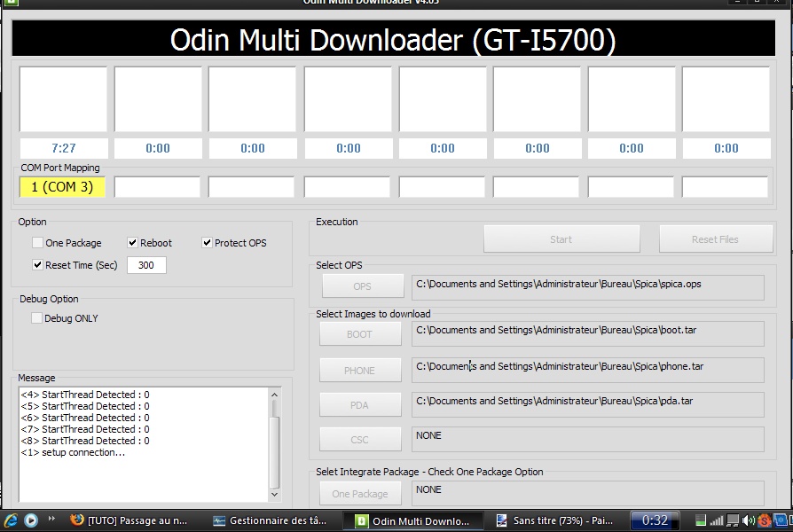This screenshot has width=793, height=532.
Task: Open Gestionnaire des tâches from the taskbar
Action: tap(270, 520)
